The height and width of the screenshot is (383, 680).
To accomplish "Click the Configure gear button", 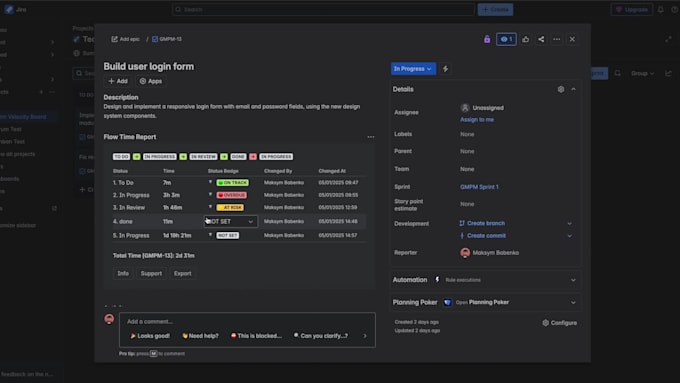I will pos(559,323).
